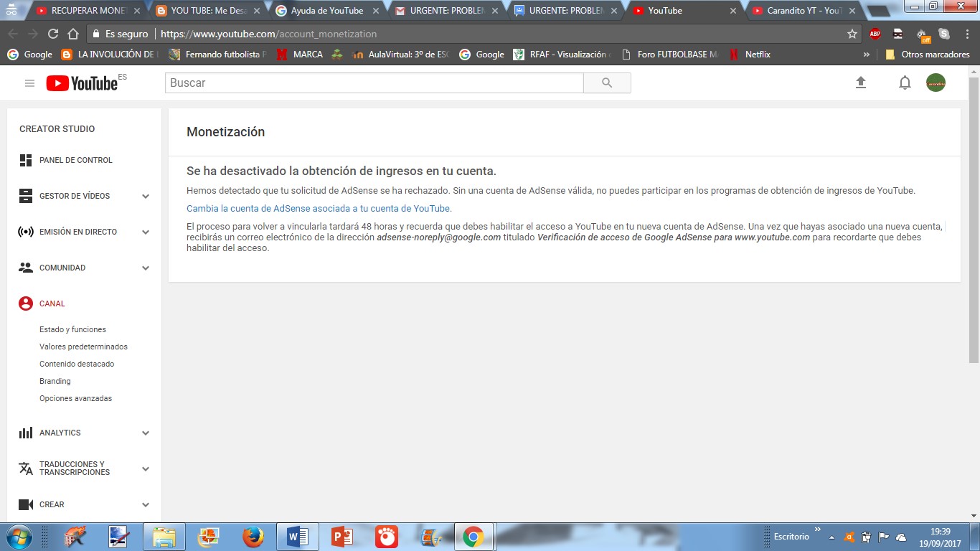Screen dimensions: 980x551
Task: Open the Chrome three-dot menu
Action: click(x=966, y=34)
